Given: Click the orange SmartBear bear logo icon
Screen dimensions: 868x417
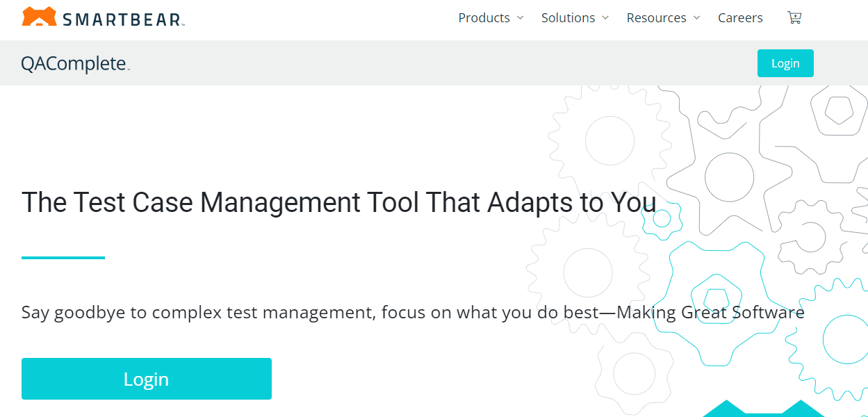Looking at the screenshot, I should 39,17.
